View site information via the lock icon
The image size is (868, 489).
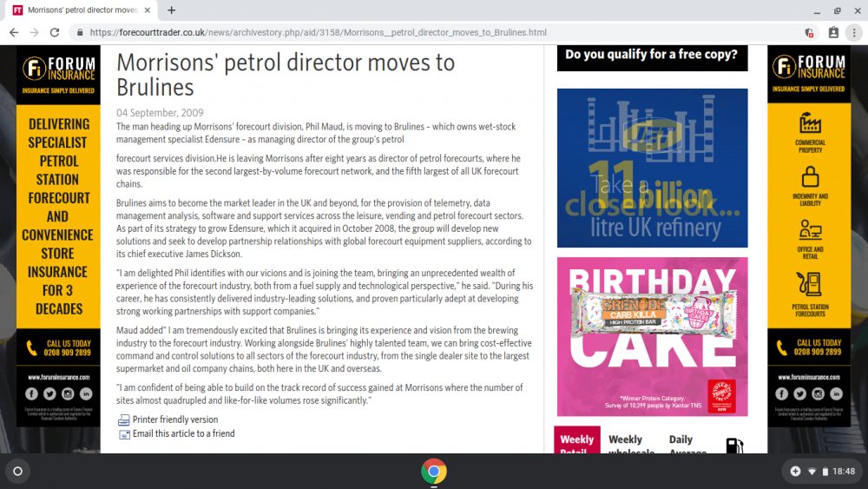point(80,33)
